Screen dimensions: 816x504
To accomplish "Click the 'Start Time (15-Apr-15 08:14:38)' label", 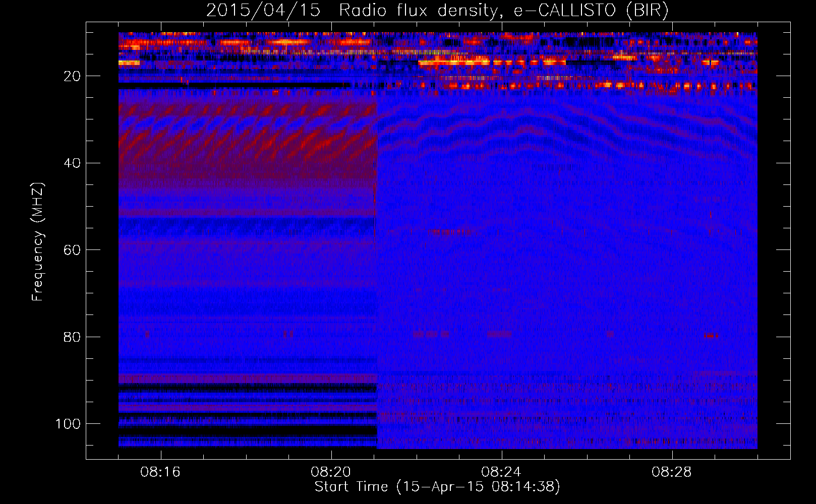I will click(437, 487).
